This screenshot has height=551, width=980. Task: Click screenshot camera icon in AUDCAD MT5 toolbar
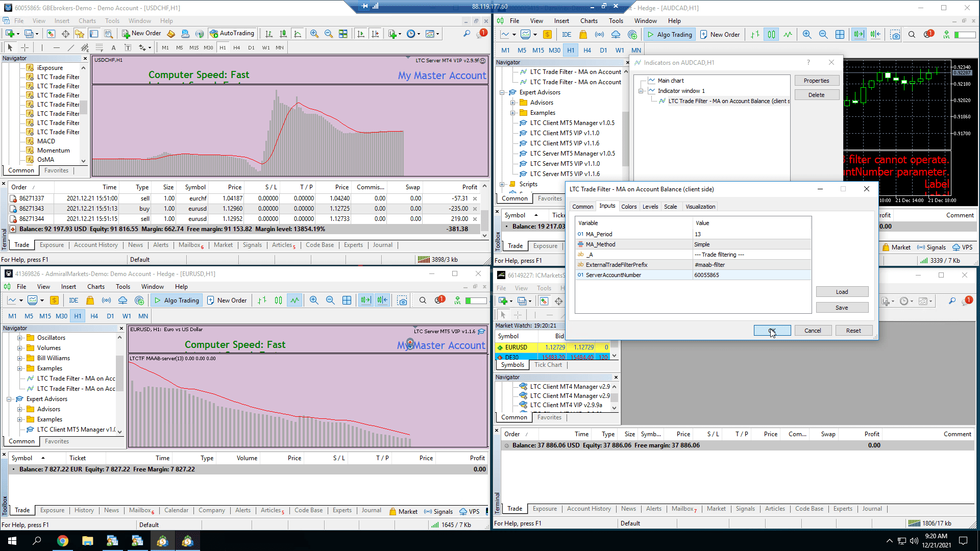coord(895,35)
